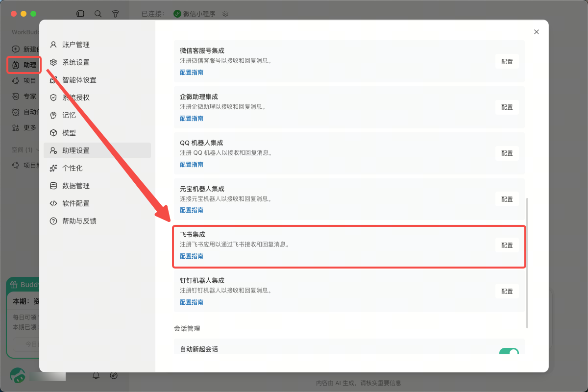This screenshot has height=392, width=588.
Task: Click the 系统设置 gear icon
Action: [x=53, y=62]
